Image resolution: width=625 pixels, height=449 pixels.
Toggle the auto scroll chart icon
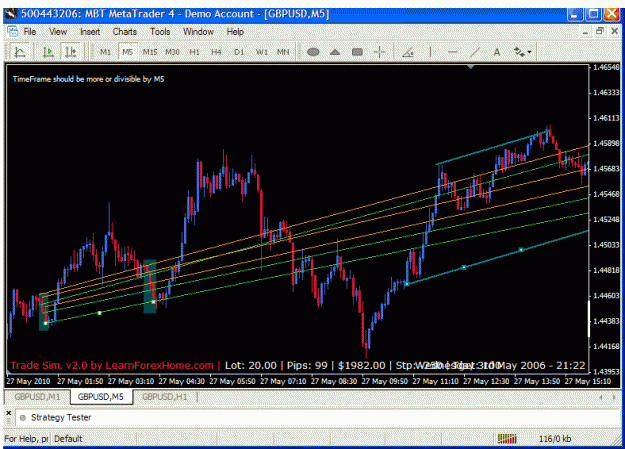pos(49,52)
